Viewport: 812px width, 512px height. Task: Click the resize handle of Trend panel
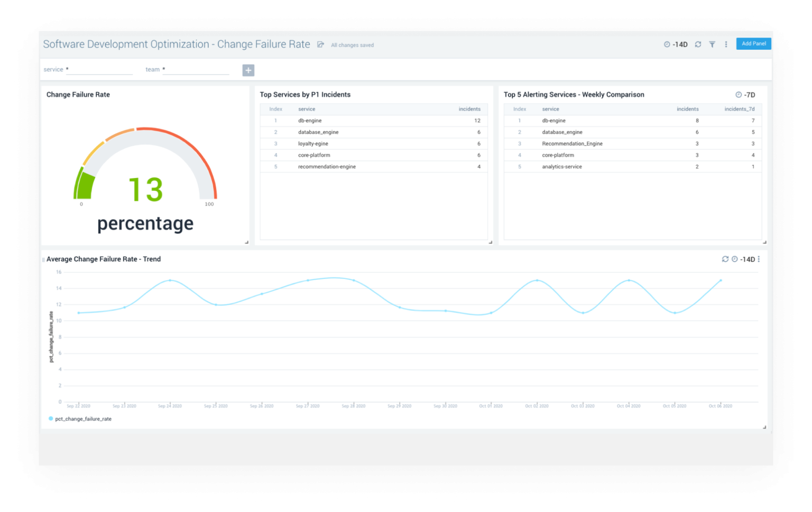coord(764,427)
